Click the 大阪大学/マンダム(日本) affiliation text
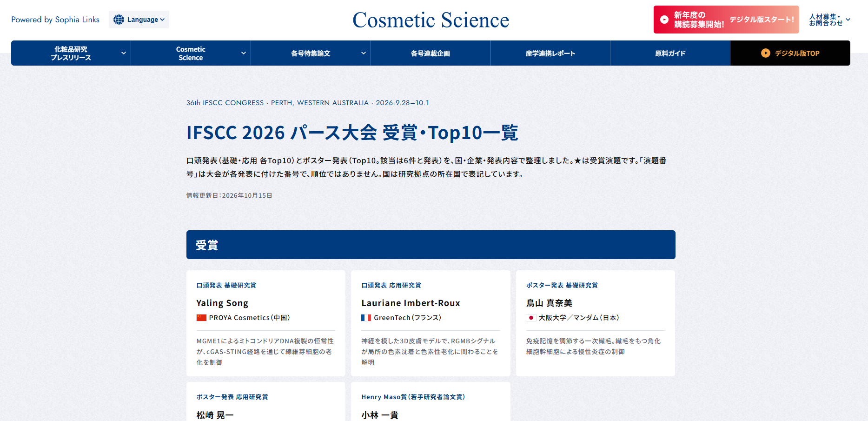The height and width of the screenshot is (421, 868). point(579,318)
